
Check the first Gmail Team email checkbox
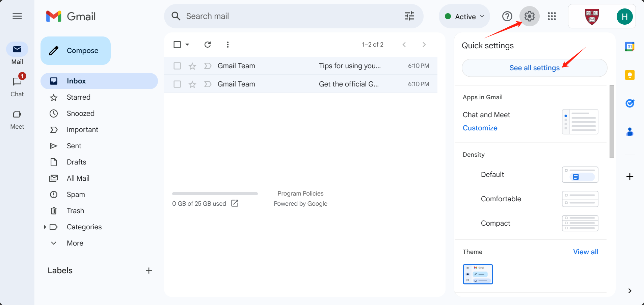[177, 66]
